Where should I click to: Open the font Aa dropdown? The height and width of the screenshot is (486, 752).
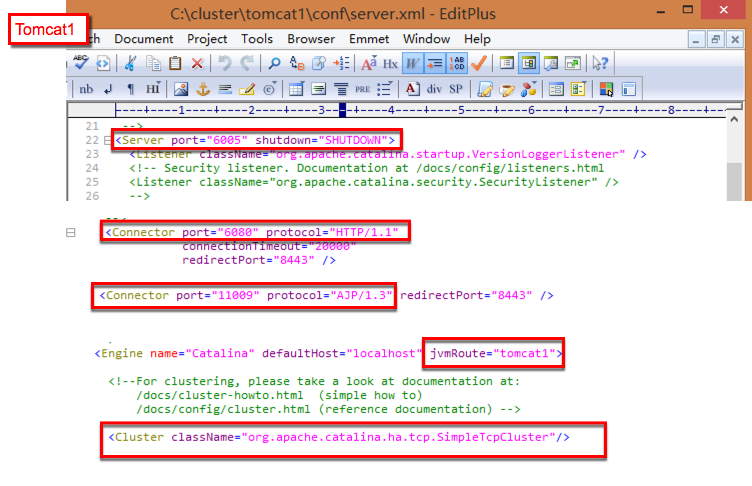(368, 63)
